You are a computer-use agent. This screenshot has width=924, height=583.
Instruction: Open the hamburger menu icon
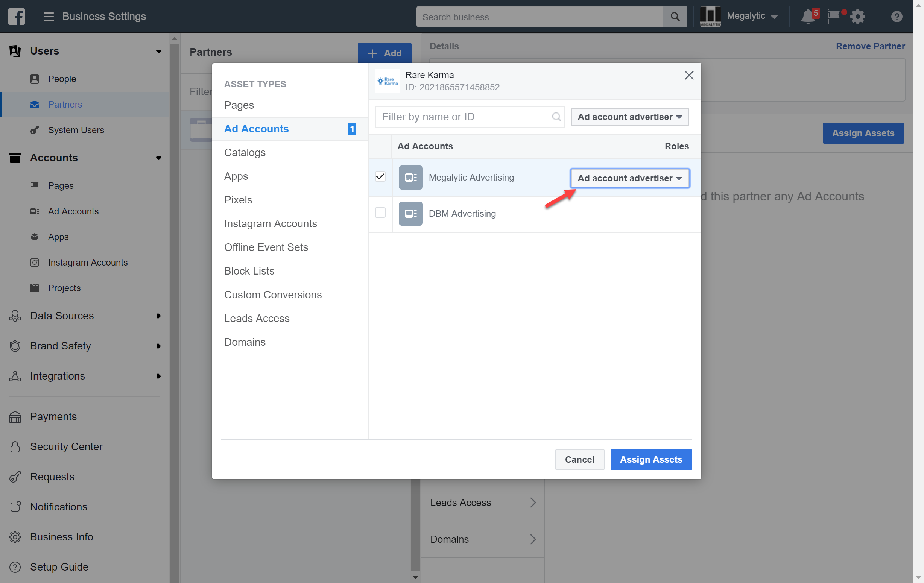49,17
